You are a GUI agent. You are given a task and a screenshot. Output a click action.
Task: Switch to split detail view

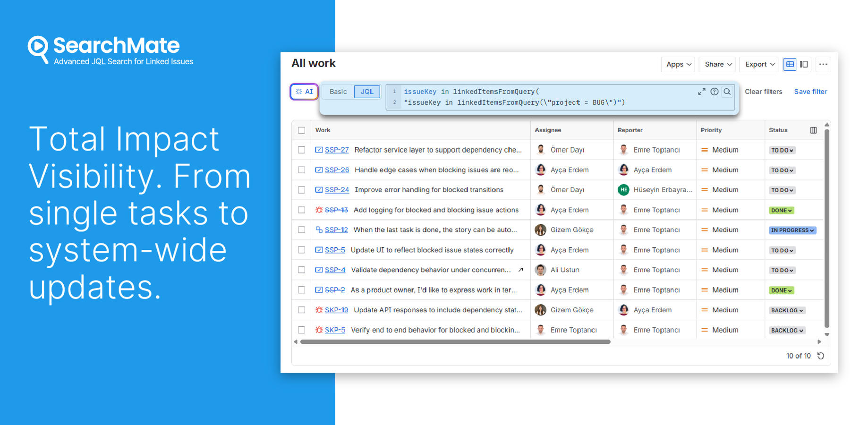coord(804,64)
